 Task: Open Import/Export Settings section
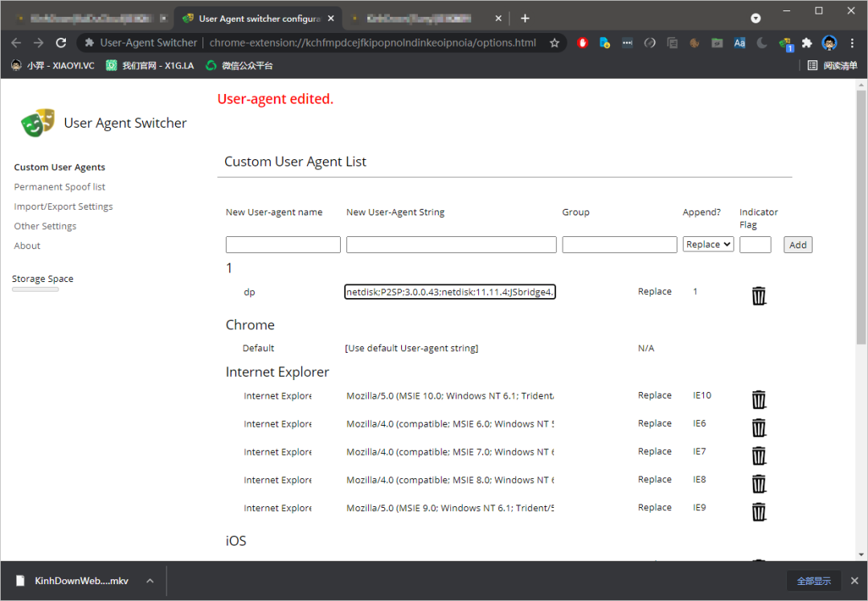coord(63,206)
